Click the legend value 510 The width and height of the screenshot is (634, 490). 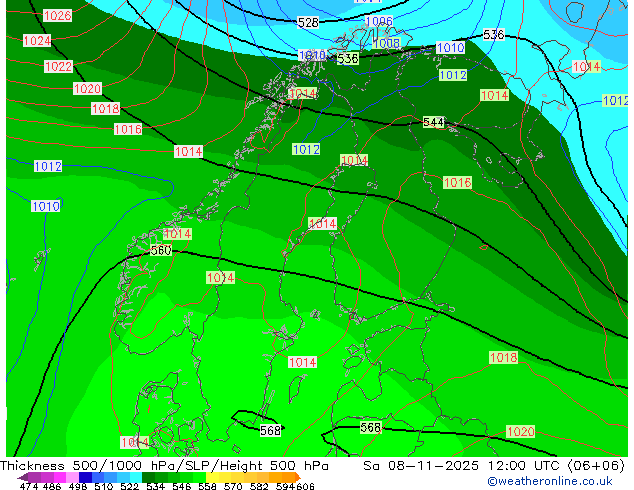104,486
